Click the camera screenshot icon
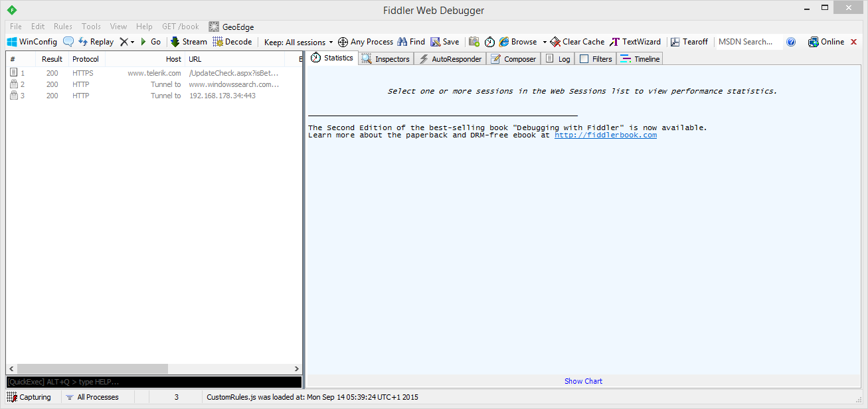 [x=474, y=42]
